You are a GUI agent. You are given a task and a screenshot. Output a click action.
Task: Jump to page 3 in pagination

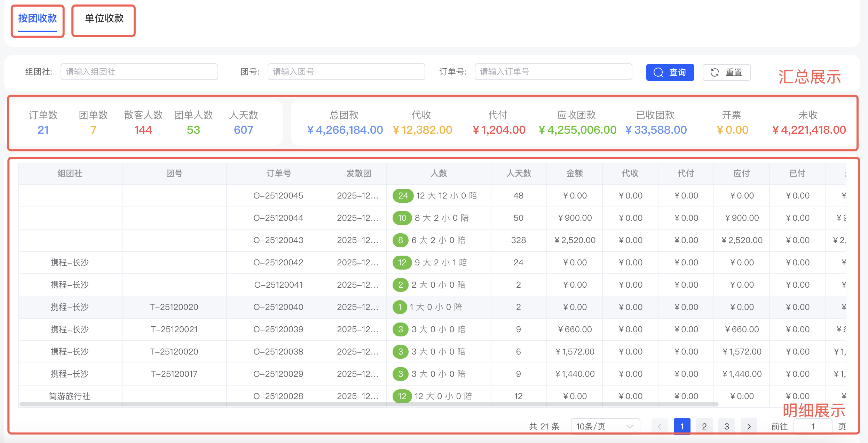click(726, 426)
